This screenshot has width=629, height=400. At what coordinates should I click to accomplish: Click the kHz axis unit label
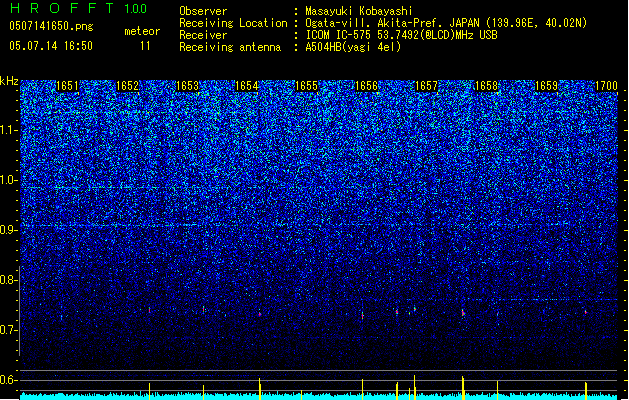click(9, 81)
